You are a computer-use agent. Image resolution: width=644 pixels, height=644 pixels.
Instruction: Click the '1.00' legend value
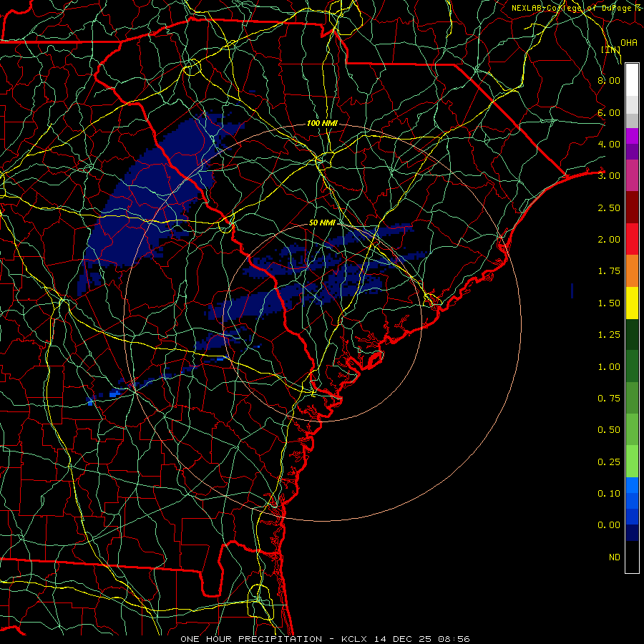[609, 367]
